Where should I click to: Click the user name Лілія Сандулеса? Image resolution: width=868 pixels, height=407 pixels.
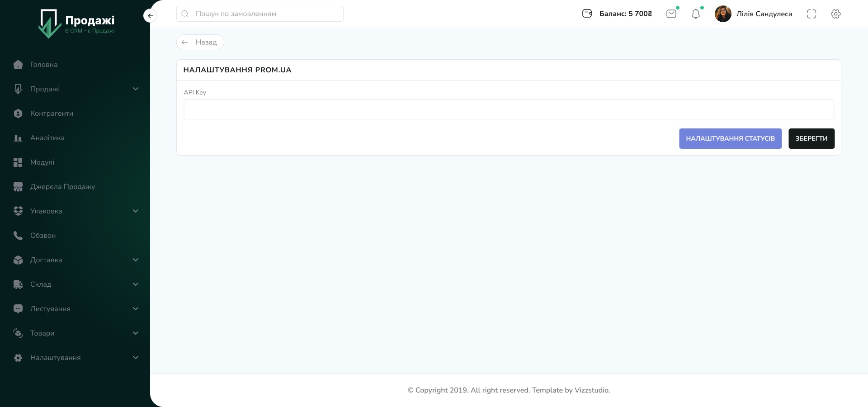(x=764, y=14)
